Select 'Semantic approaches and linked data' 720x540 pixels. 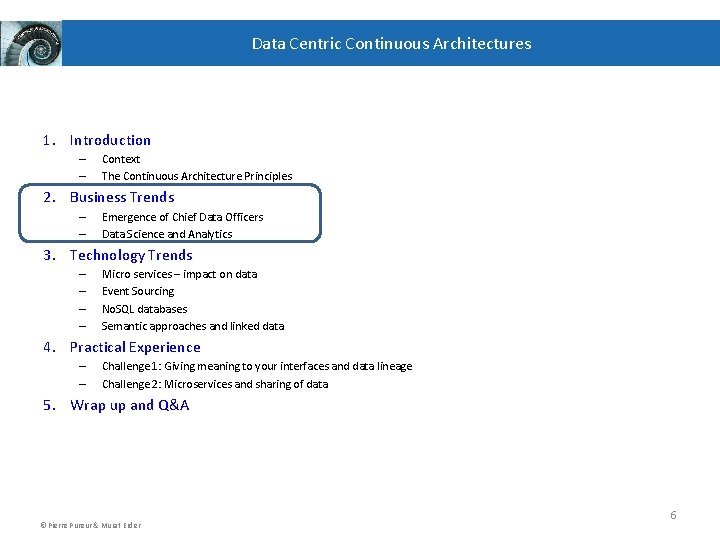pyautogui.click(x=193, y=326)
